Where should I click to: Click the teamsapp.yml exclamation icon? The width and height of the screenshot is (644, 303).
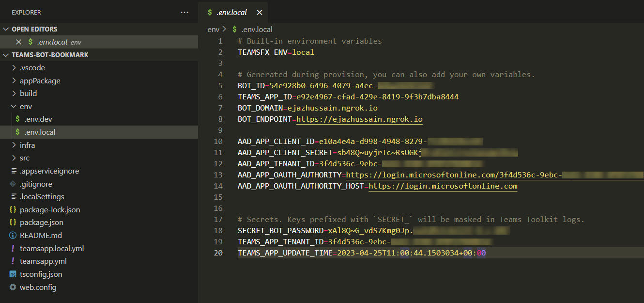pyautogui.click(x=13, y=261)
